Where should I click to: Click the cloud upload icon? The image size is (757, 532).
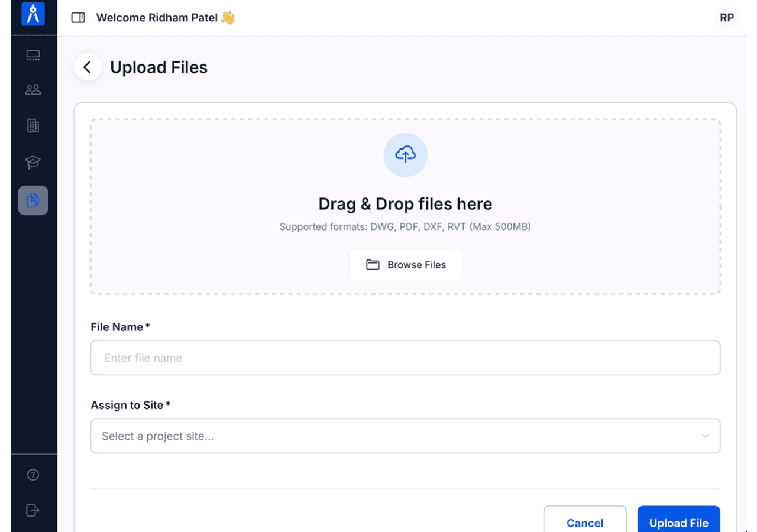click(x=406, y=155)
